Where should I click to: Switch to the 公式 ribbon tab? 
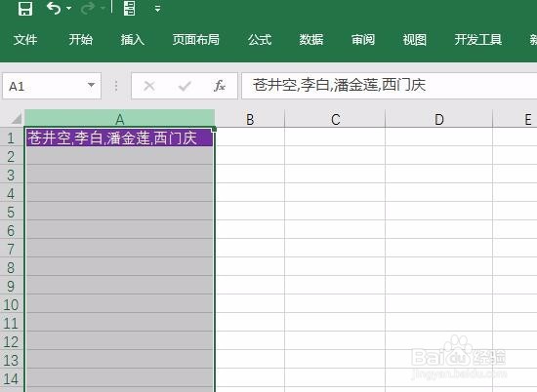260,40
